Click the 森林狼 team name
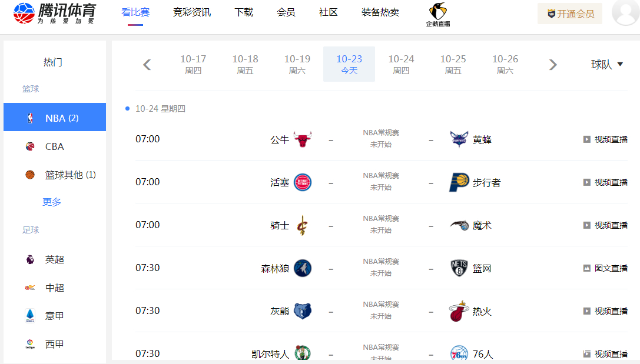 pos(275,269)
